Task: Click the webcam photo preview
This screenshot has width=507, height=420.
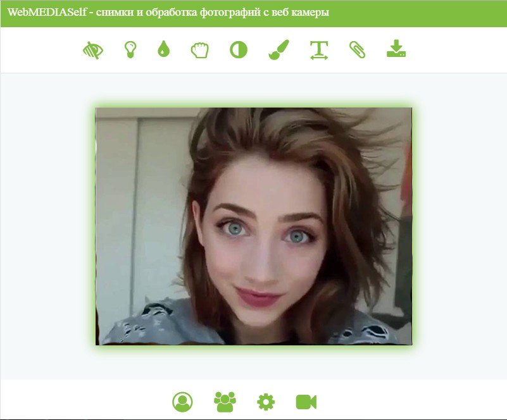Action: pyautogui.click(x=253, y=226)
